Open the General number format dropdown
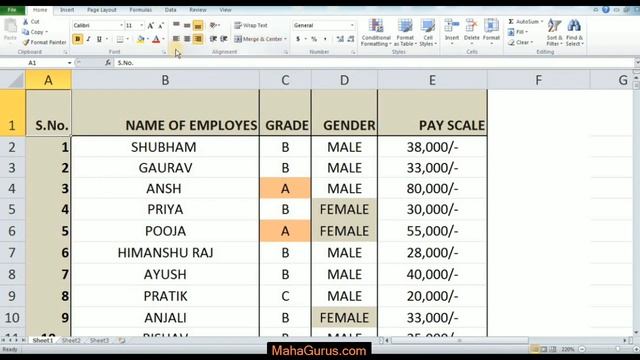Image resolution: width=640 pixels, height=360 pixels. click(352, 25)
